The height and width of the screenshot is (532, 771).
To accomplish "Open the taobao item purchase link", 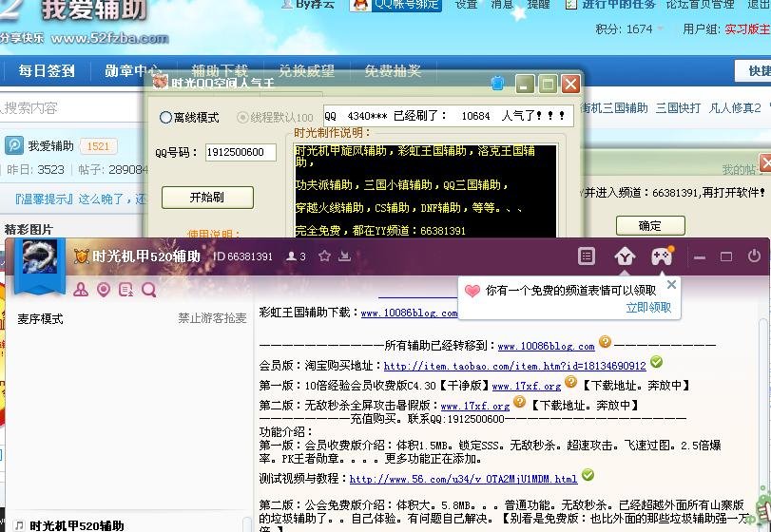I will 515,366.
